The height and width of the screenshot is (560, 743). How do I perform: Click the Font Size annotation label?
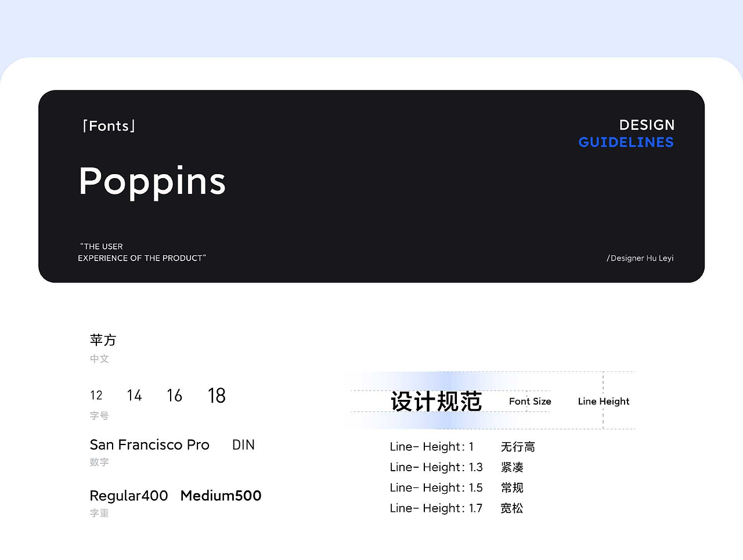(x=530, y=402)
